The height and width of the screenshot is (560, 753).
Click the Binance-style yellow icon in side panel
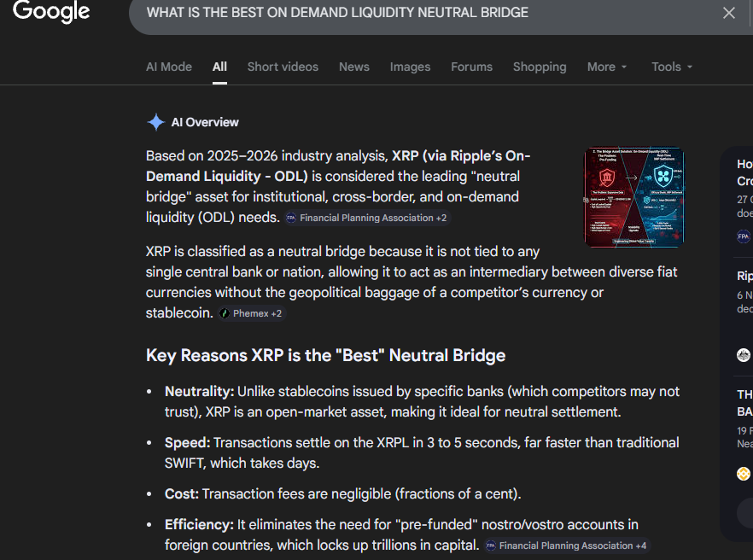744,474
